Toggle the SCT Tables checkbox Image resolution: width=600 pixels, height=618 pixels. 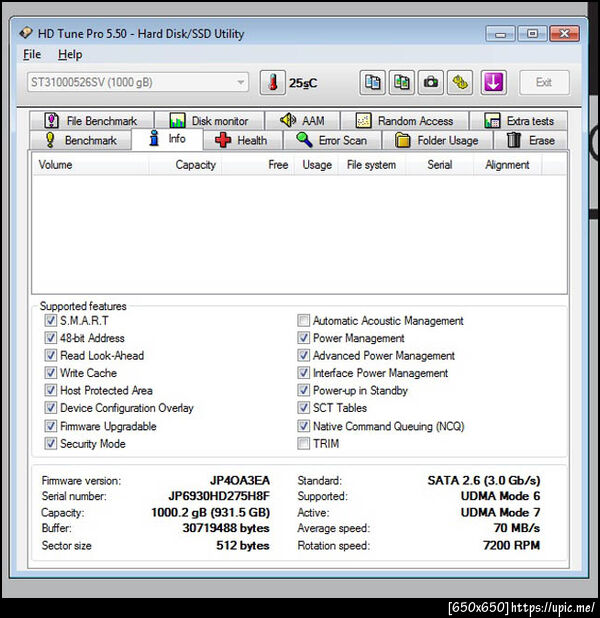(304, 408)
